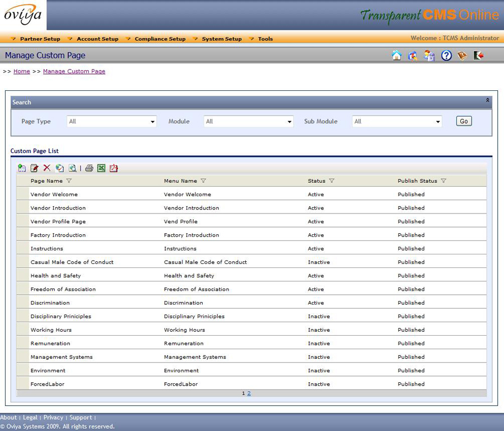Click the printer icon in list toolbar
The width and height of the screenshot is (504, 431).
(x=89, y=168)
